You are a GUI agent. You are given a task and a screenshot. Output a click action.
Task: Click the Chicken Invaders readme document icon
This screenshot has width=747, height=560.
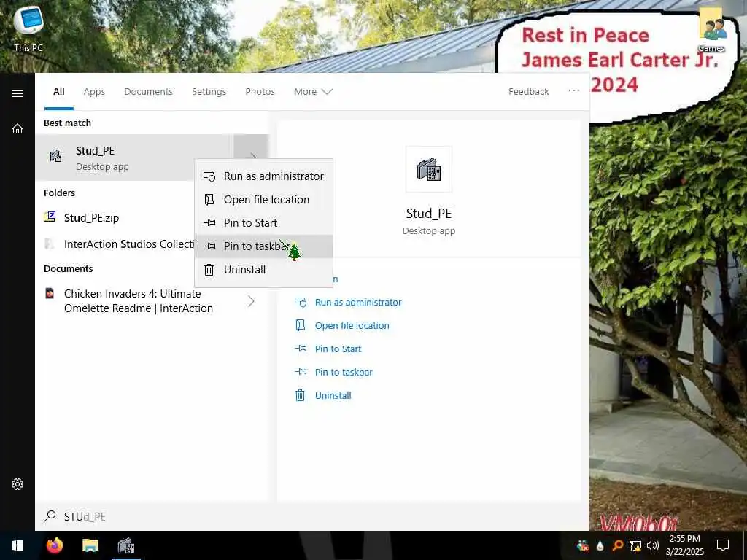[50, 293]
